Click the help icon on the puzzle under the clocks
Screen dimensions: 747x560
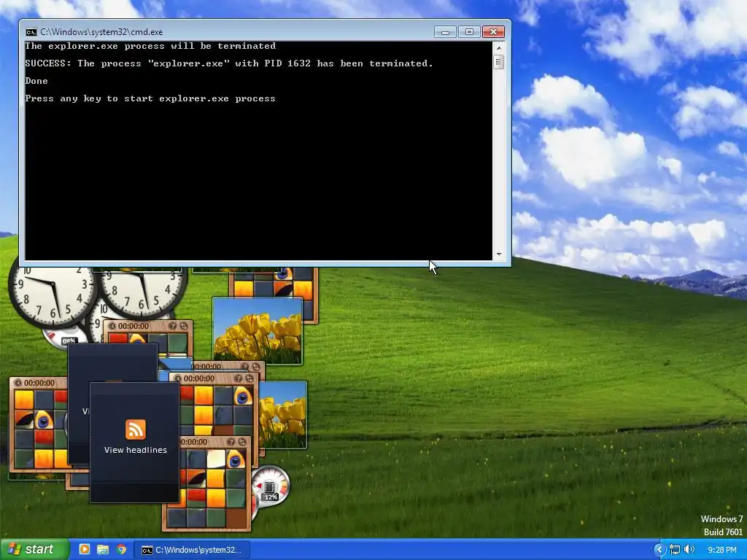(173, 326)
